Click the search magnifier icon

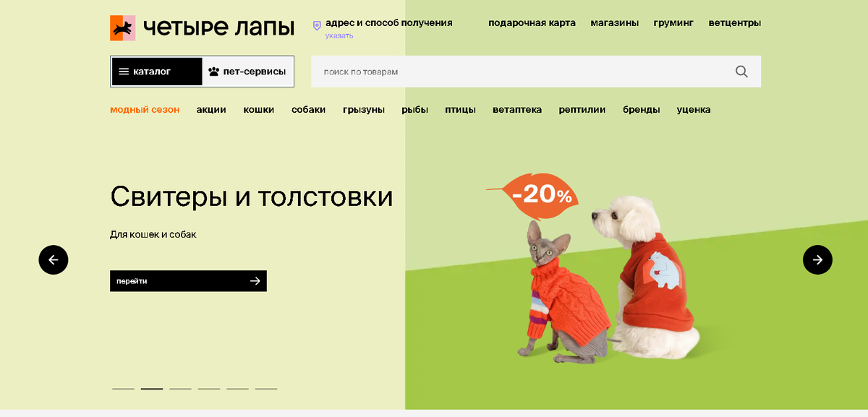tap(741, 72)
